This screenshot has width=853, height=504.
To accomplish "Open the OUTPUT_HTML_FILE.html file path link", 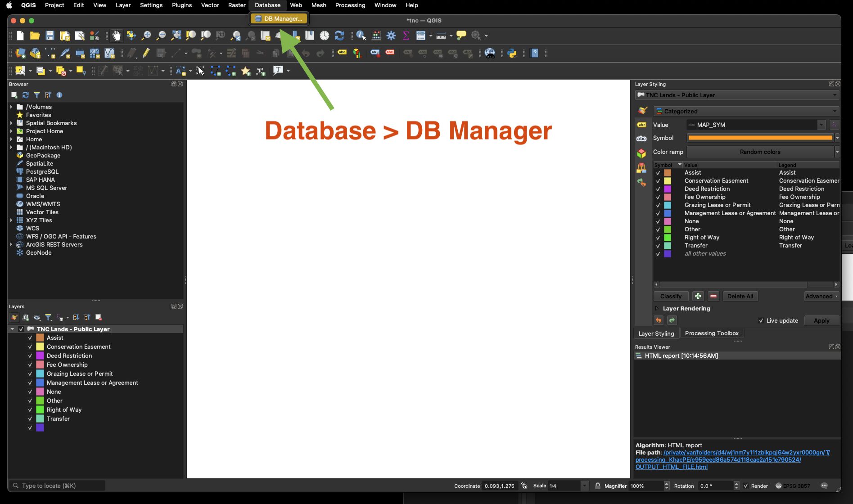I will click(672, 467).
